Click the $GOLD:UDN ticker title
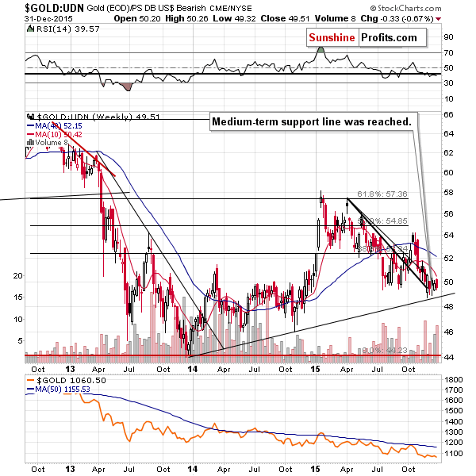The image size is (476, 476). point(54,8)
